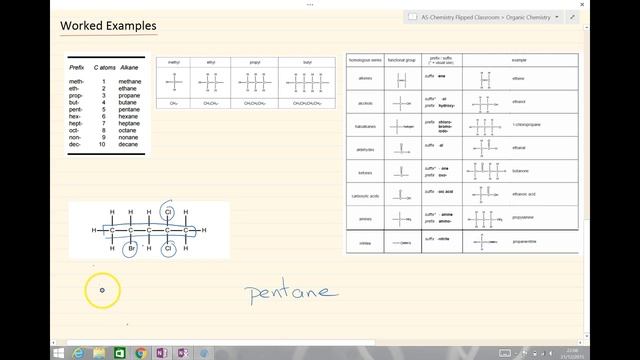Click the vertical scrollbar down arrow

[x=587, y=336]
